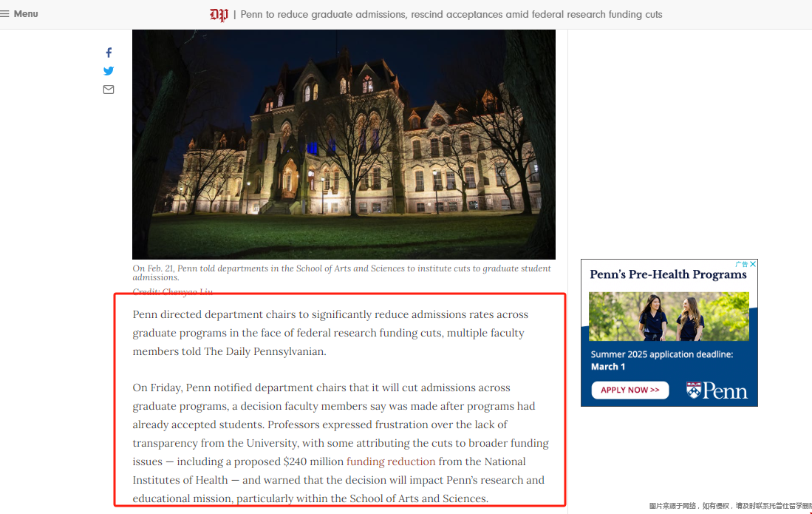
Task: Click 'March 1' deadline text in ad
Action: (608, 367)
